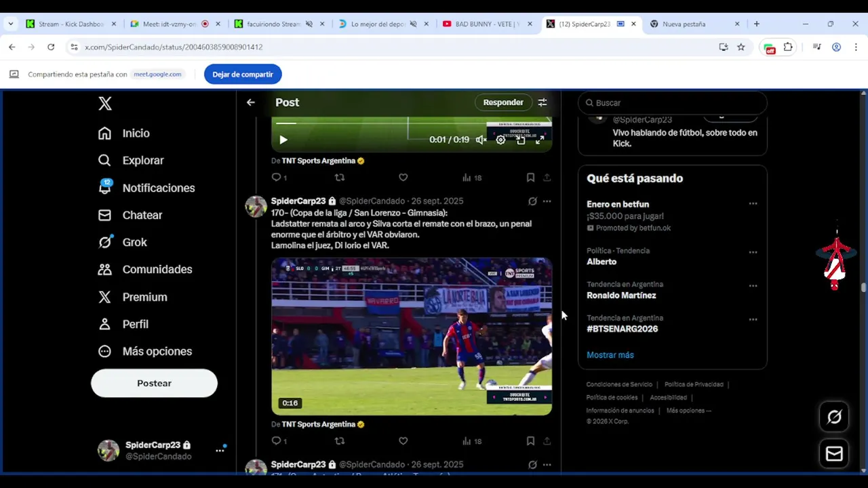Open reply sorting filter icon
The height and width of the screenshot is (488, 868).
tap(542, 102)
